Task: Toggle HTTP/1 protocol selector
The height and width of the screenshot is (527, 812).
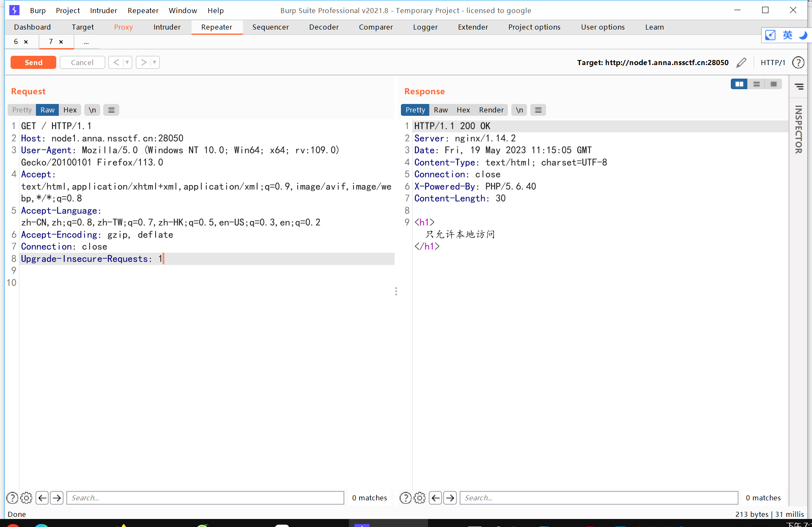Action: 773,63
